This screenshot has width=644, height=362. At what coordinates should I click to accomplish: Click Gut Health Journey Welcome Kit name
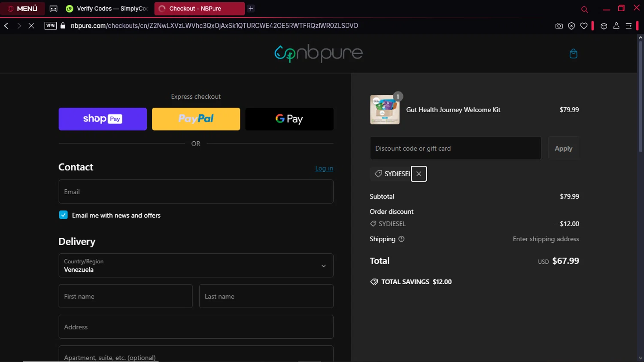tap(453, 110)
